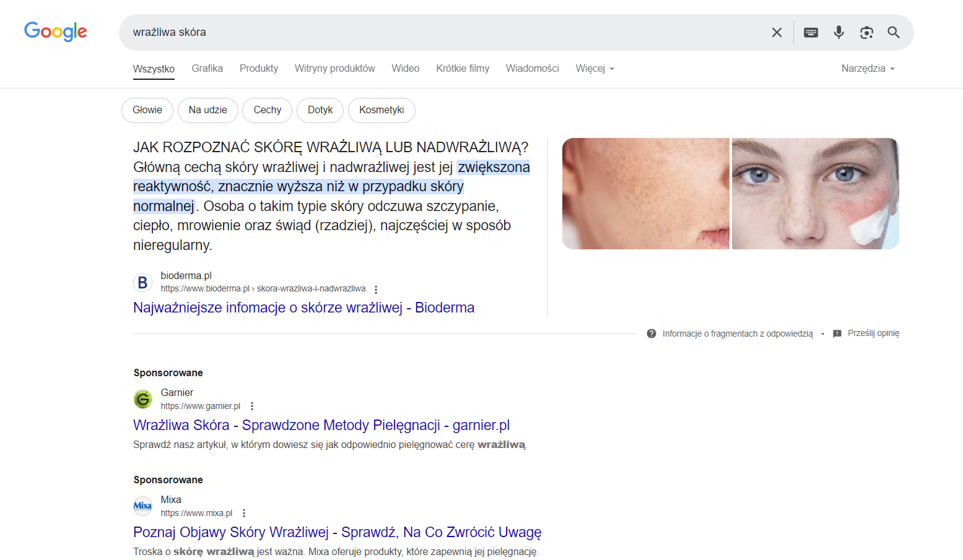Expand the Więcej dropdown

pos(595,68)
